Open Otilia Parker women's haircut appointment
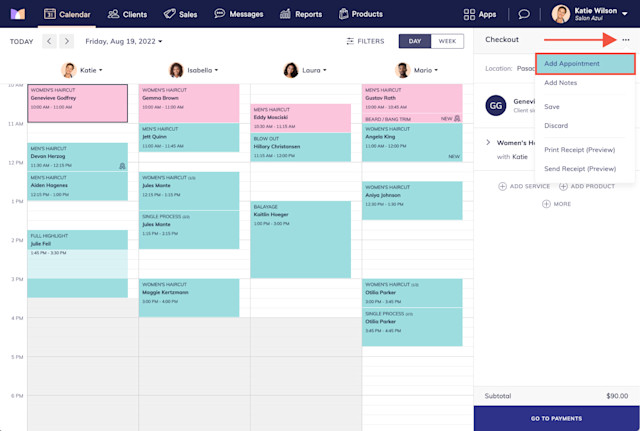Viewport: 640px width, 431px height. click(x=412, y=293)
